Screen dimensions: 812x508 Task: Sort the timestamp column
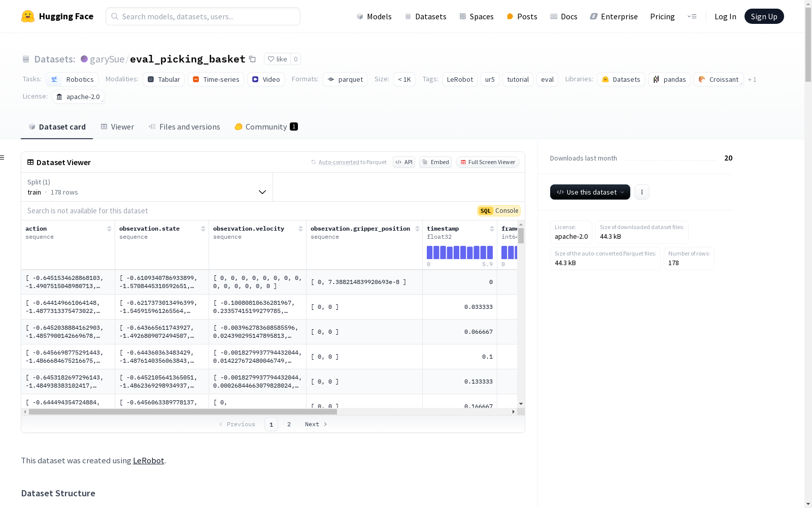492,229
